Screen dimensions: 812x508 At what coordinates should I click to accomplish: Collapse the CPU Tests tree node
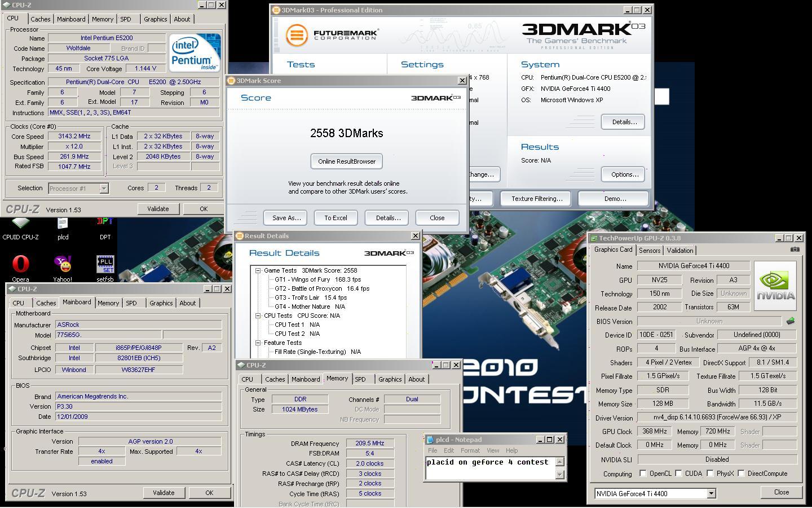258,316
